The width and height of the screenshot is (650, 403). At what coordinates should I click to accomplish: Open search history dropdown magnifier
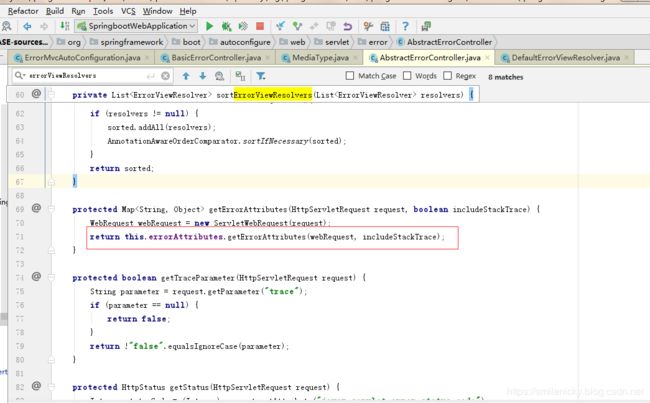pyautogui.click(x=20, y=75)
